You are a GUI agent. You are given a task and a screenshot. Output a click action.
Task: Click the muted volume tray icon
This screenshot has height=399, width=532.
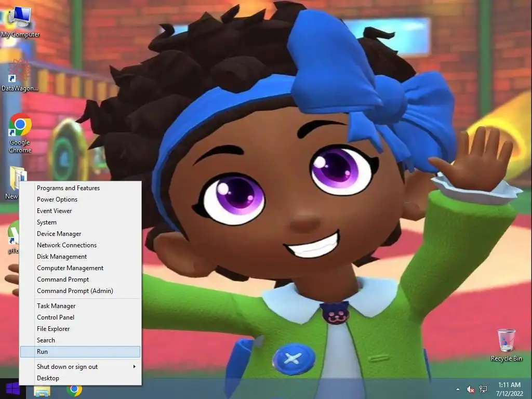point(471,390)
